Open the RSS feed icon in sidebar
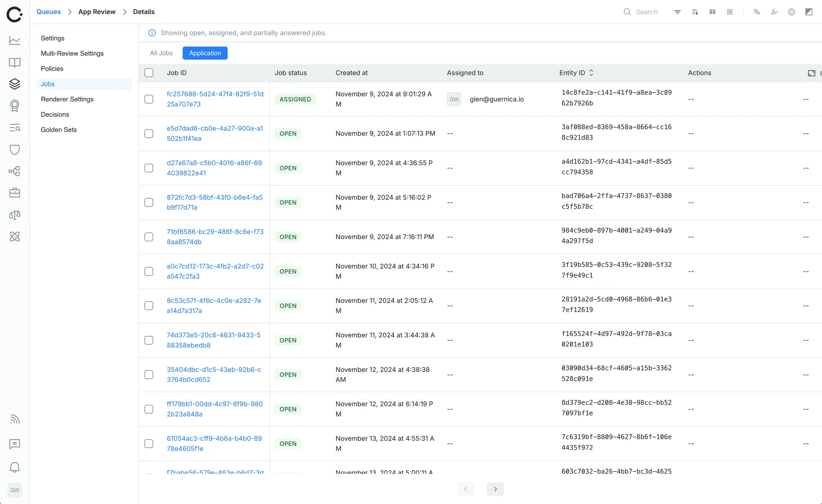This screenshot has width=822, height=504. click(x=15, y=419)
